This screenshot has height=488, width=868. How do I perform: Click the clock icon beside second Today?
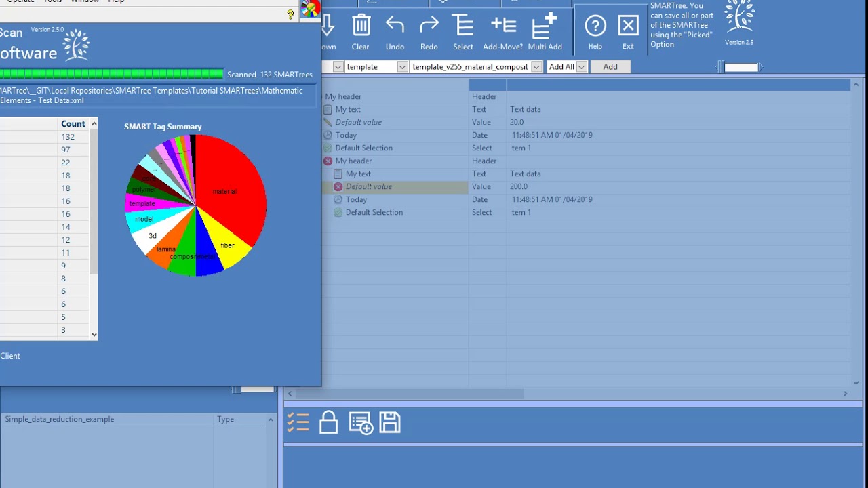[338, 199]
